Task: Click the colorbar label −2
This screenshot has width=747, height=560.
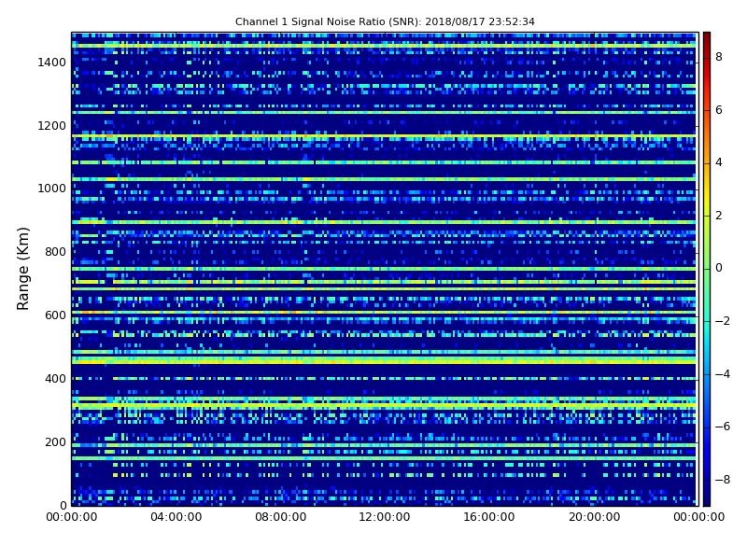Action: pyautogui.click(x=722, y=321)
